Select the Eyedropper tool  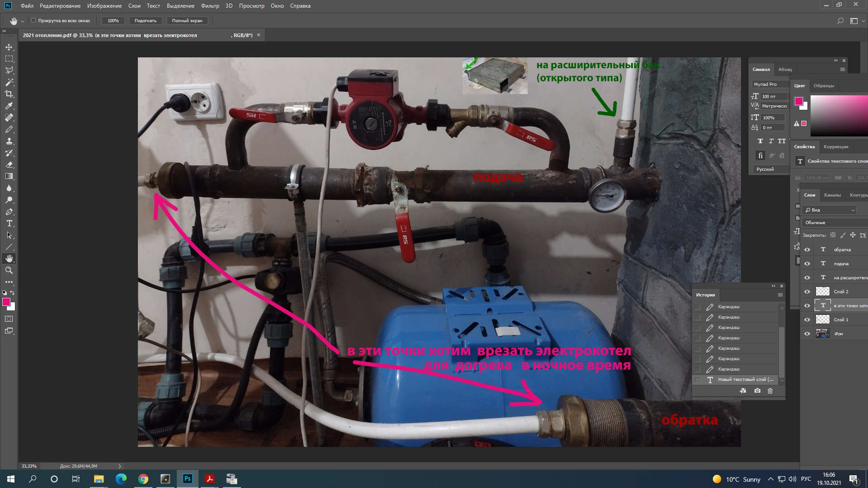[9, 106]
